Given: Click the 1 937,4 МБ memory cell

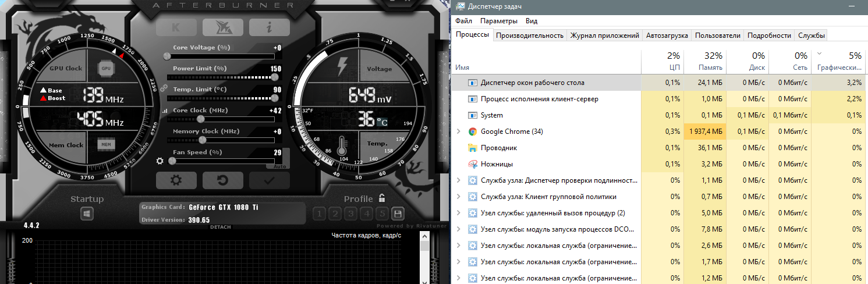Looking at the screenshot, I should pyautogui.click(x=705, y=132).
